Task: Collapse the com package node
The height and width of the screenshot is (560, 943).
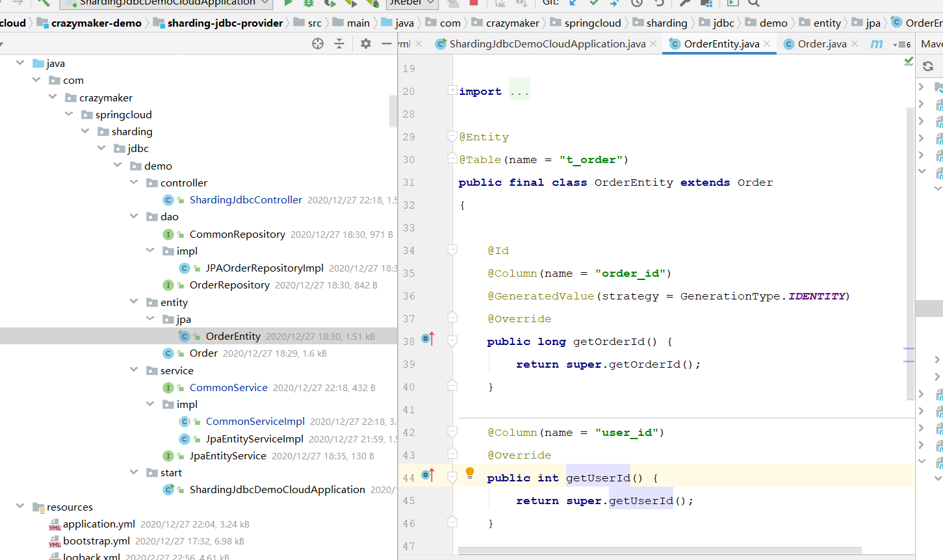Action: [36, 79]
